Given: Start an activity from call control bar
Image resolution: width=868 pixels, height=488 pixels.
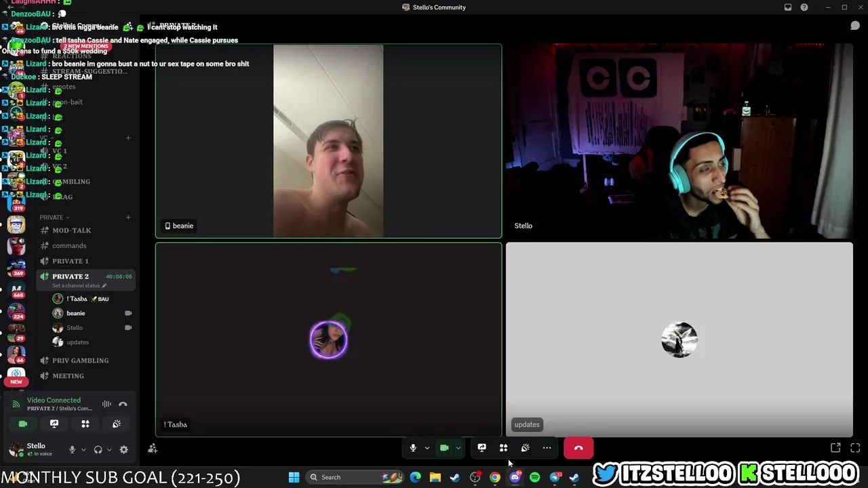Looking at the screenshot, I should pos(503,448).
